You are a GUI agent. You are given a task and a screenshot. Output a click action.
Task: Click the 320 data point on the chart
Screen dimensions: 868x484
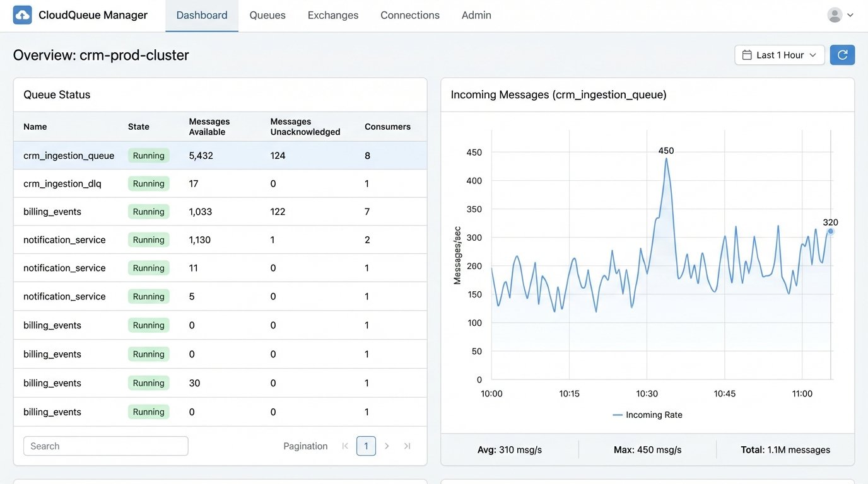pyautogui.click(x=830, y=232)
